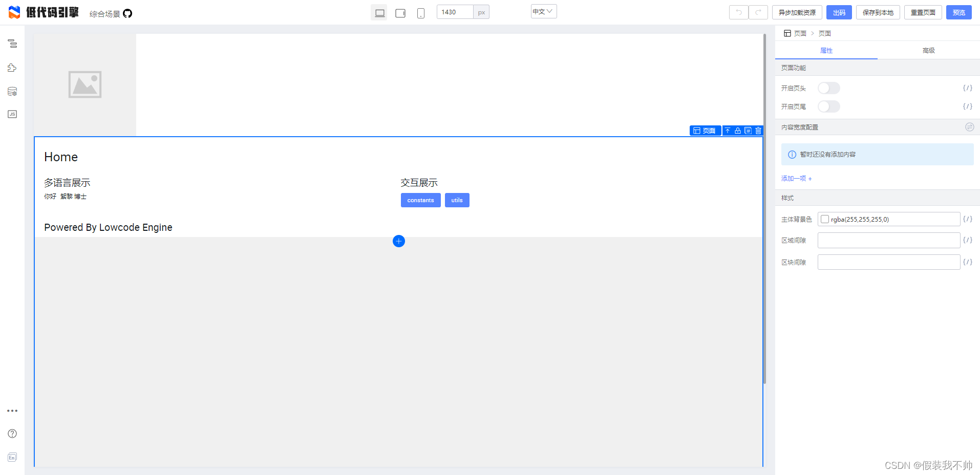
Task: Open the data source panel icon
Action: click(12, 92)
